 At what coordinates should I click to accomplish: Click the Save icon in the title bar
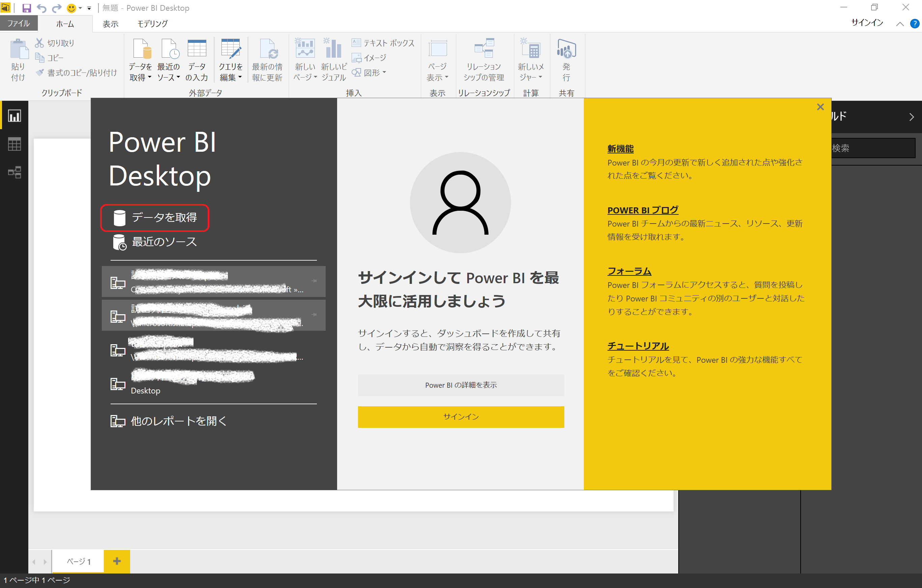click(x=26, y=8)
